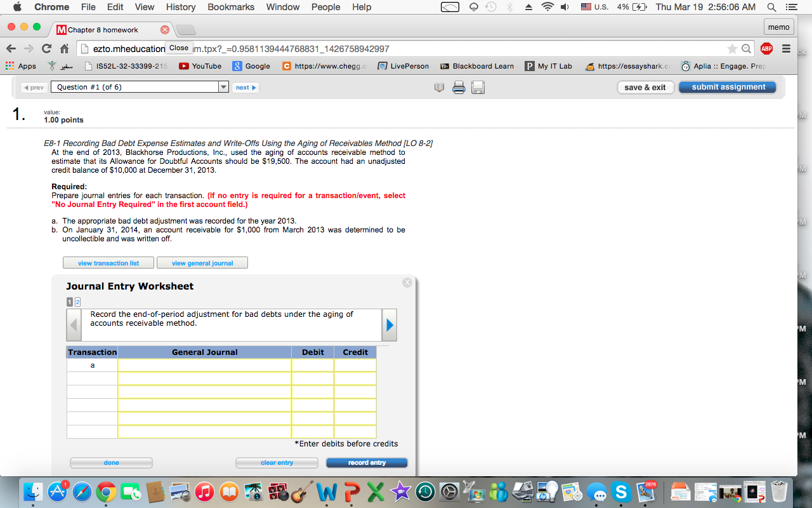Clear the journal entry
Viewport: 812px width, 508px height.
click(277, 463)
